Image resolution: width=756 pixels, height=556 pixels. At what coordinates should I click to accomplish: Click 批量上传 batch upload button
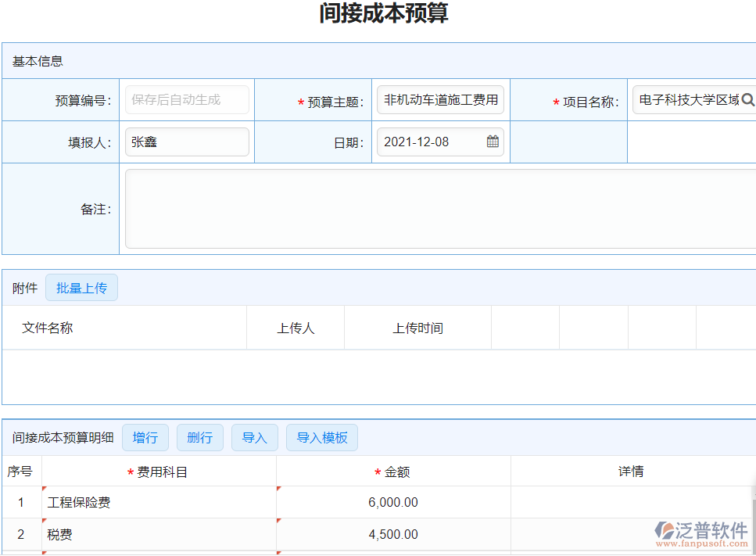click(x=81, y=287)
